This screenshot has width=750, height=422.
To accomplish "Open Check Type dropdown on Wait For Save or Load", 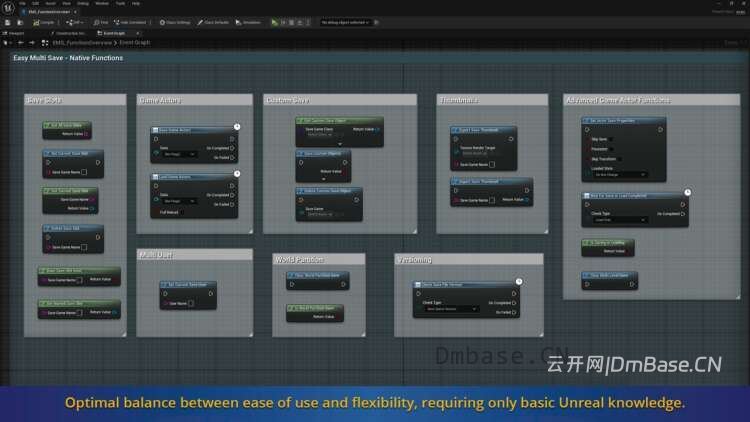I will (x=619, y=220).
